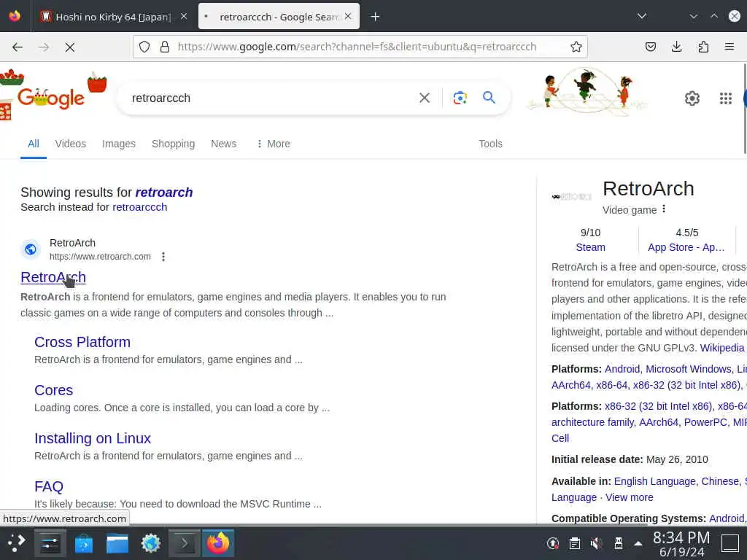Open Save to Pocket icon
747x560 pixels.
(x=650, y=47)
